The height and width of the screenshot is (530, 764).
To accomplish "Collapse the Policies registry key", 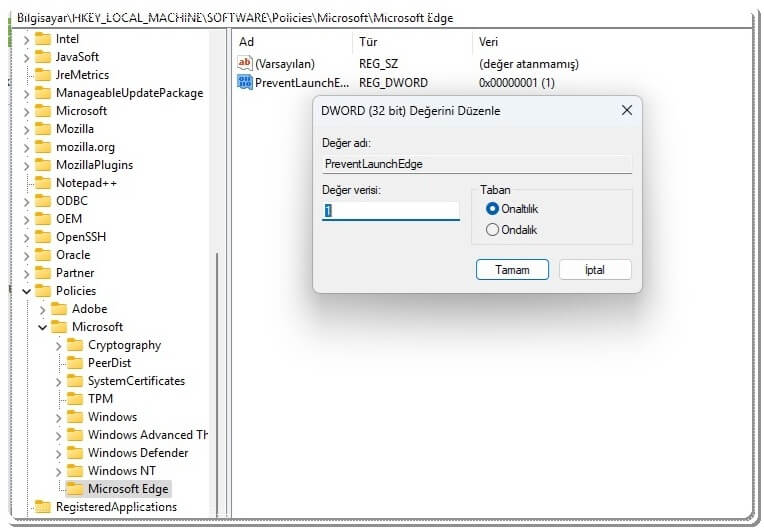I will coord(26,291).
